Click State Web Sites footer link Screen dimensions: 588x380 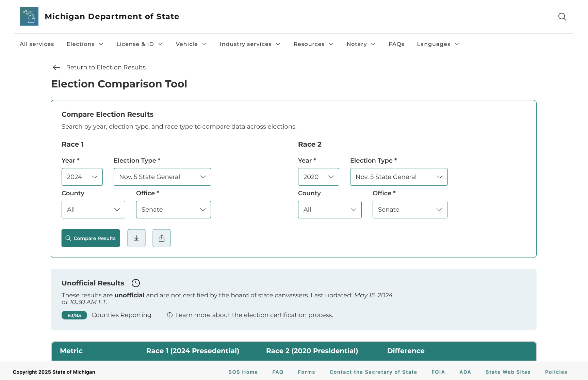point(508,372)
